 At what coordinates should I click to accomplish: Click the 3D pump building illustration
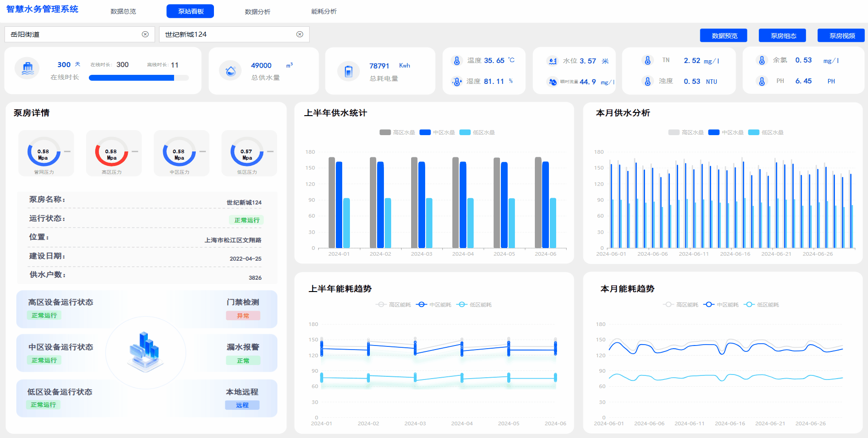(145, 351)
